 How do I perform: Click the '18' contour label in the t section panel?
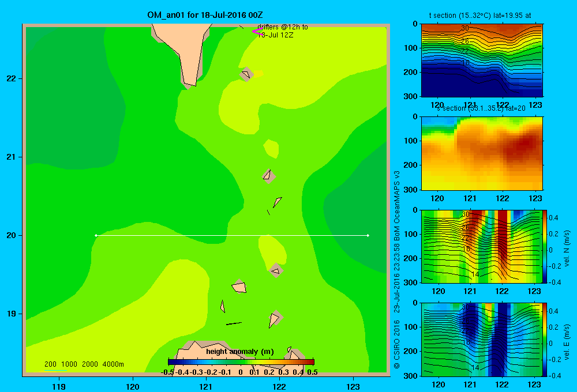tap(466, 63)
